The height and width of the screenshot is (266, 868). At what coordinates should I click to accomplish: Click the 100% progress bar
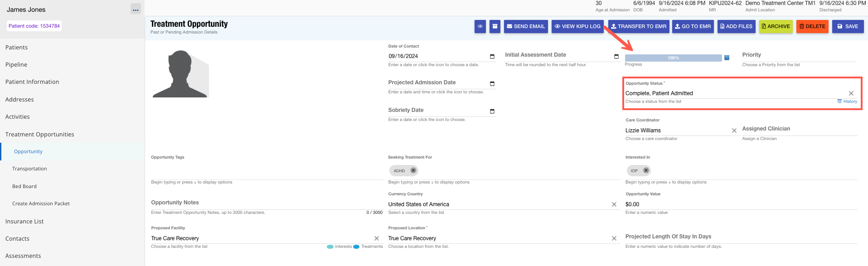click(673, 58)
